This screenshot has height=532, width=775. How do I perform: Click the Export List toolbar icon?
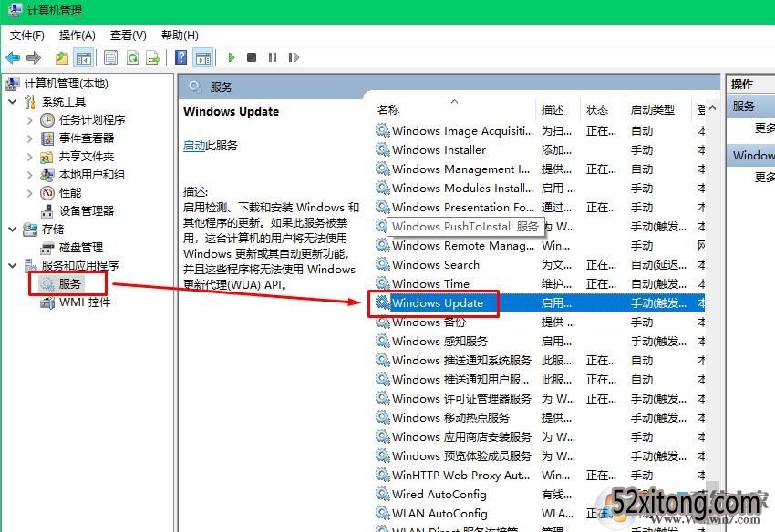(x=153, y=57)
